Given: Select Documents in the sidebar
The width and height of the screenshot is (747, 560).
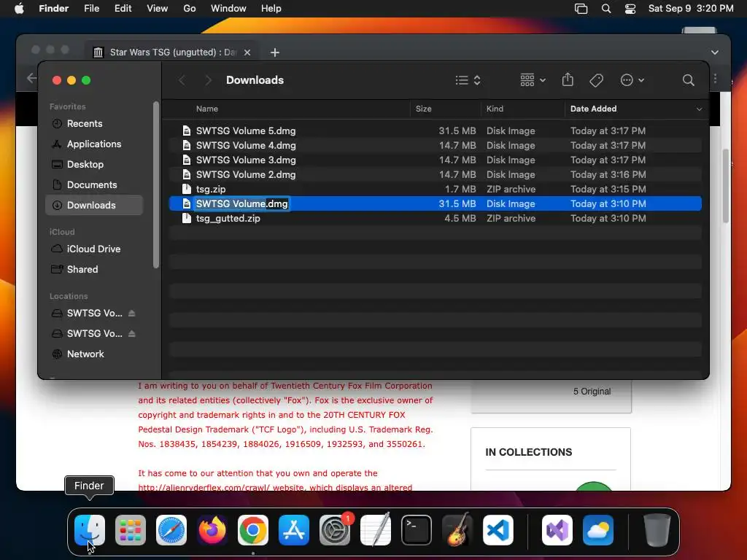Looking at the screenshot, I should (x=94, y=184).
